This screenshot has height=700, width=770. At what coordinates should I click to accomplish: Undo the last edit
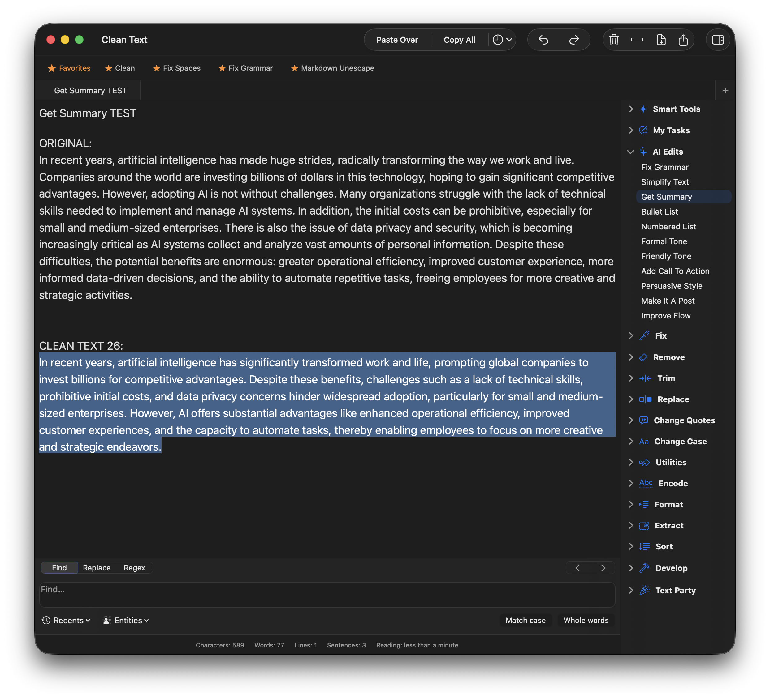click(x=544, y=39)
